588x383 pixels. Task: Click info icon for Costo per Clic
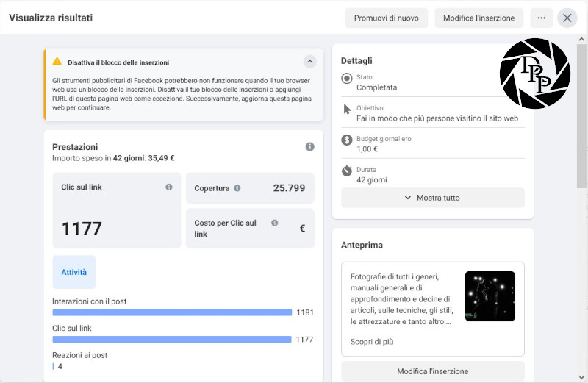click(x=275, y=223)
